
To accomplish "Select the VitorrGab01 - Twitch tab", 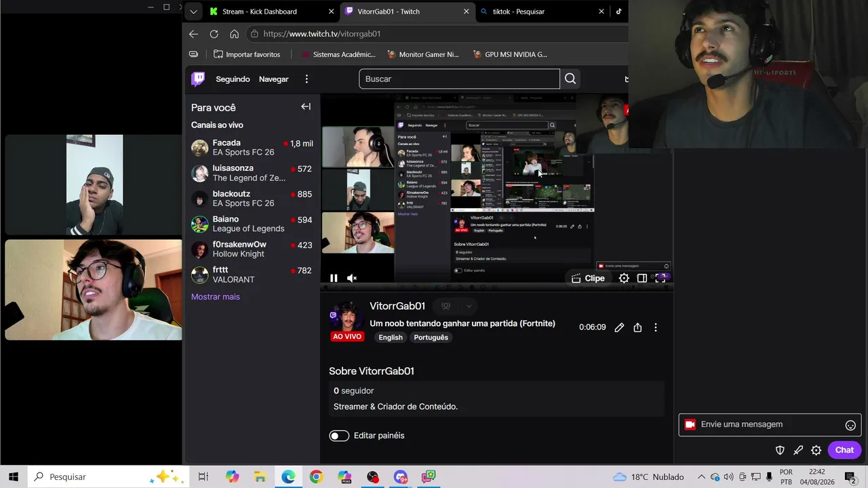I will coord(407,12).
